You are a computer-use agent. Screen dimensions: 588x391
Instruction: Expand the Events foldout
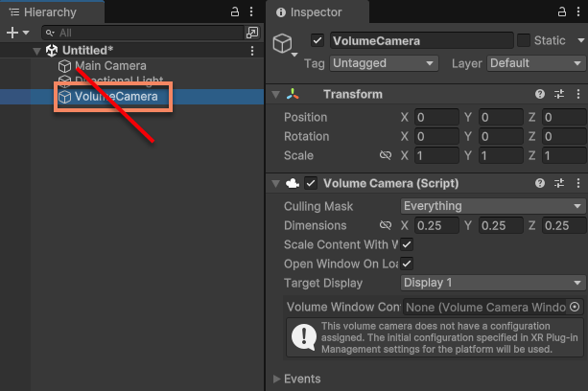pos(278,379)
